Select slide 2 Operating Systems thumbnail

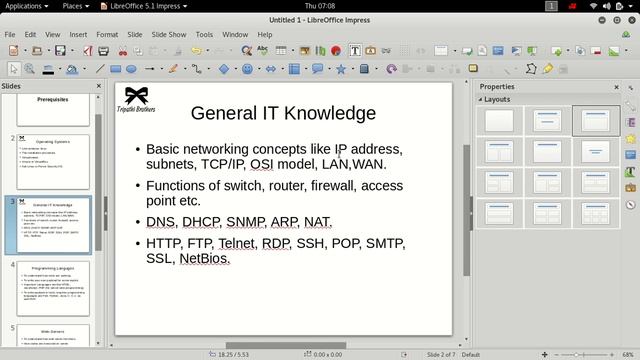point(53,162)
